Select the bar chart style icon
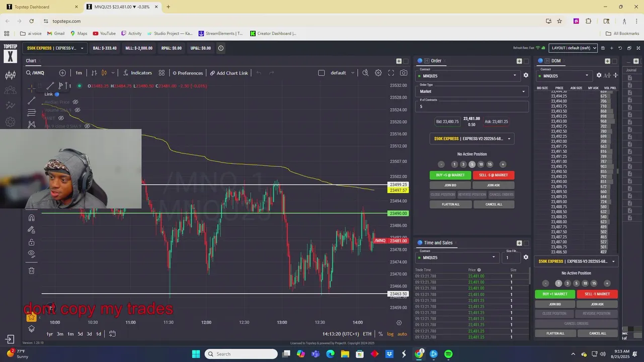This screenshot has width=644, height=362. tap(94, 73)
